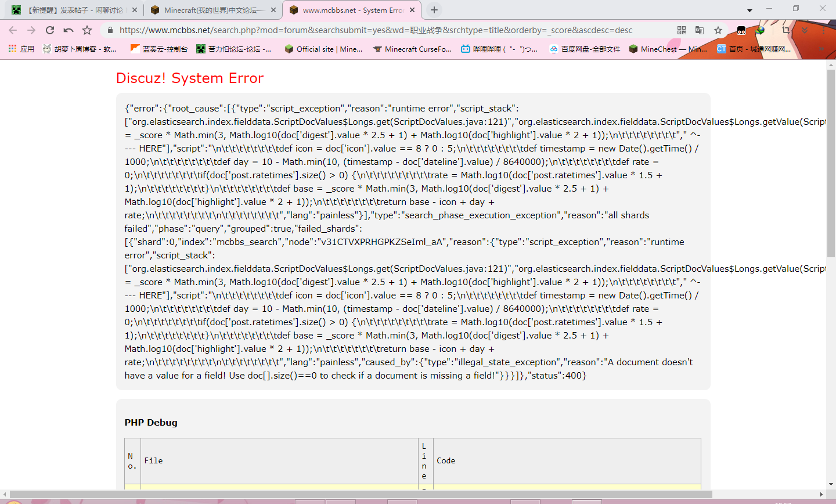
Task: Expand the bookmarks bar overflow chevron
Action: pyautogui.click(x=823, y=49)
